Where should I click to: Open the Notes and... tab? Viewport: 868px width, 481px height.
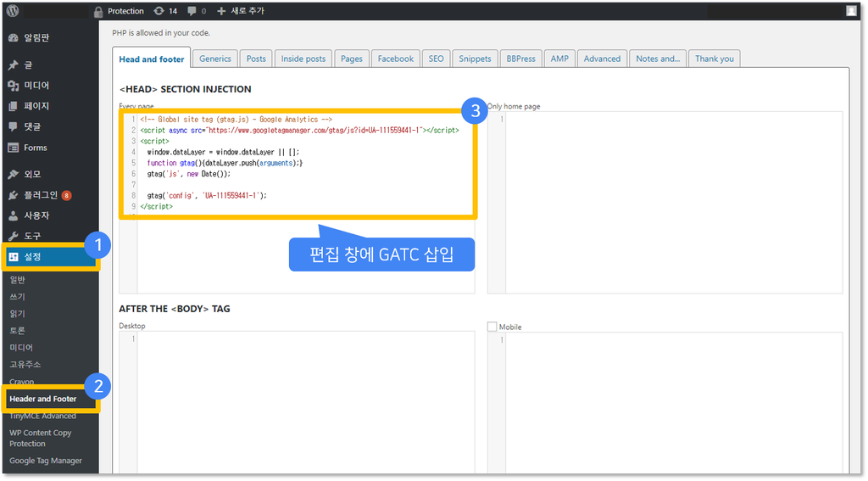coord(658,59)
